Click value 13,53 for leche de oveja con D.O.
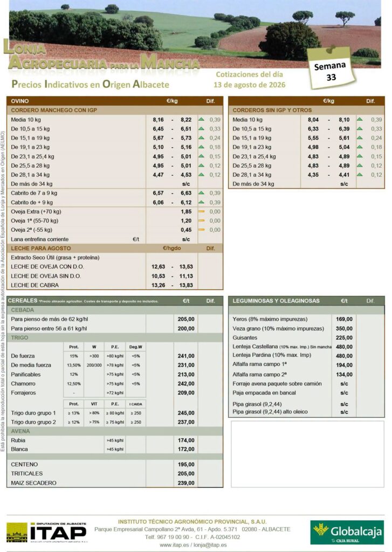The width and height of the screenshot is (392, 552). (x=186, y=266)
